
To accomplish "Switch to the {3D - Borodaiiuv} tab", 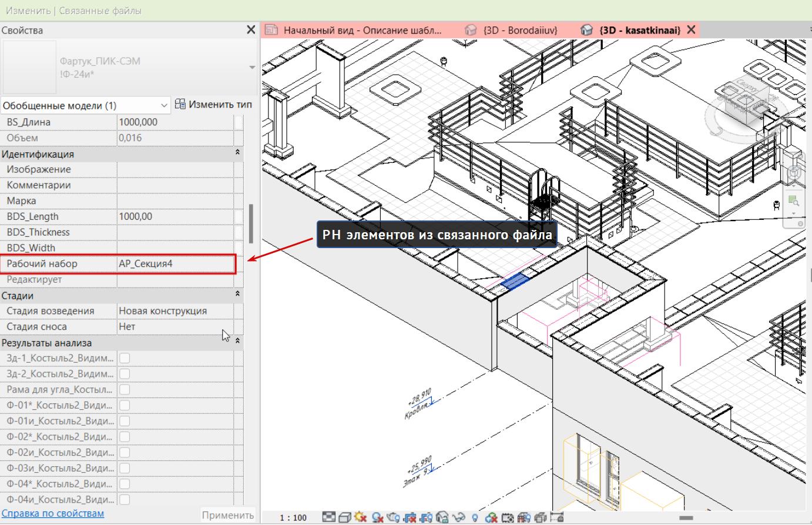I will (x=512, y=30).
